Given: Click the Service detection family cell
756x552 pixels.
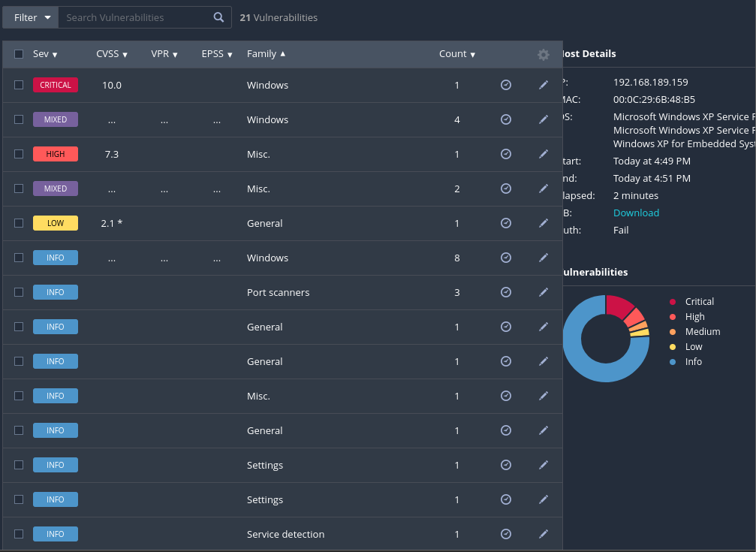Looking at the screenshot, I should point(285,534).
